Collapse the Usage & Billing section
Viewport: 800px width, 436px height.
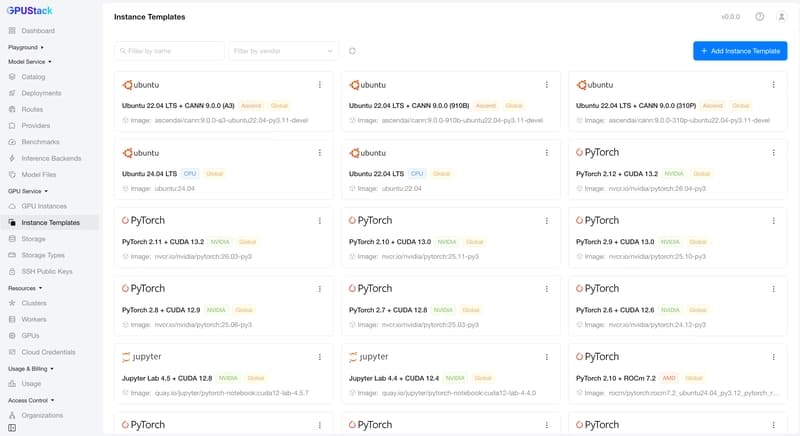31,368
